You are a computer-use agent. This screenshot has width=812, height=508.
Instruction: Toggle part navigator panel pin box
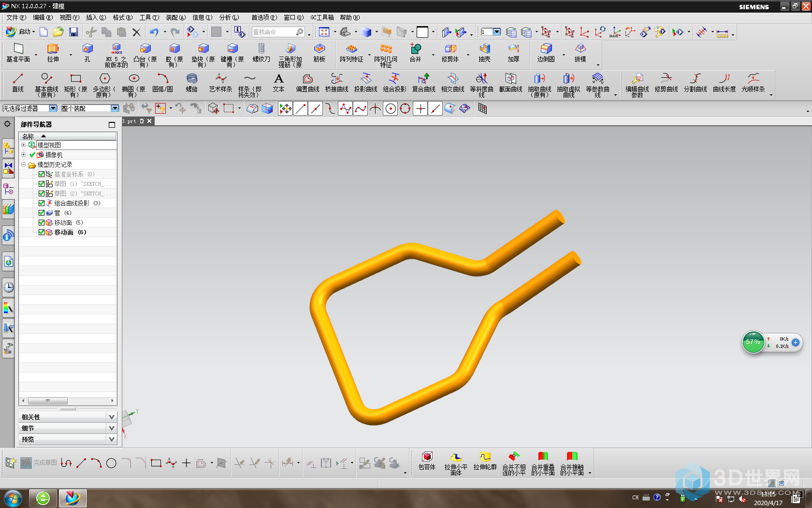coord(112,125)
